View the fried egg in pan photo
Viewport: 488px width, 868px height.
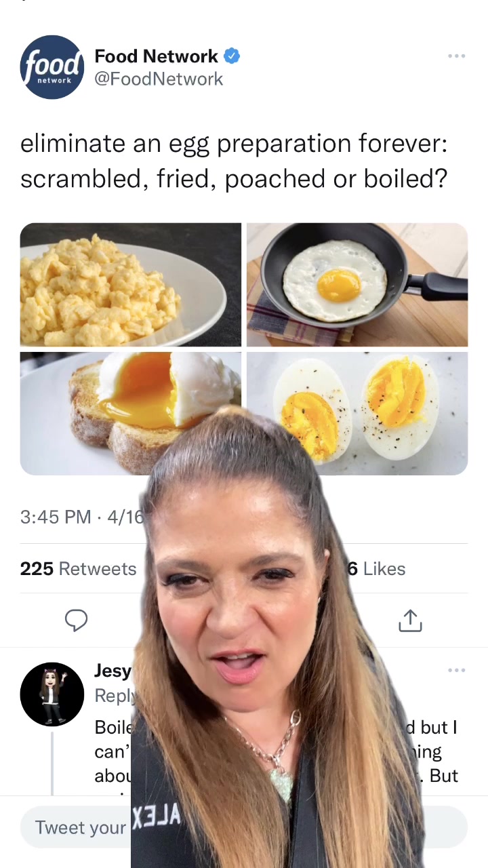tap(357, 285)
